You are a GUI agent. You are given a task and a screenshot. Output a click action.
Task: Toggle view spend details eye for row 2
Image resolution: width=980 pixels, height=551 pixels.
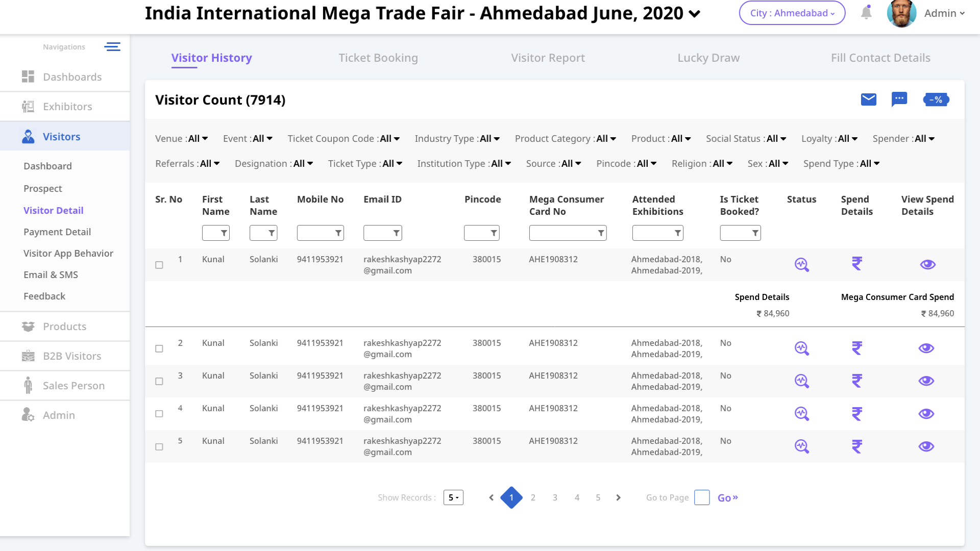926,348
